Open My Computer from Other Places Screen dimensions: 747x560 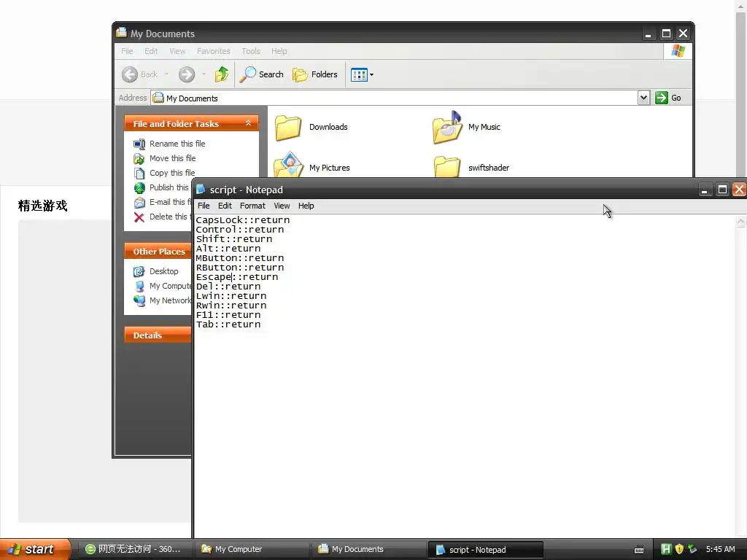pos(170,286)
